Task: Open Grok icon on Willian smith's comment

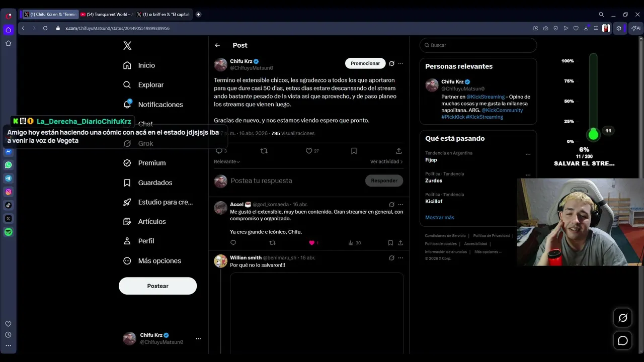Action: point(391,258)
